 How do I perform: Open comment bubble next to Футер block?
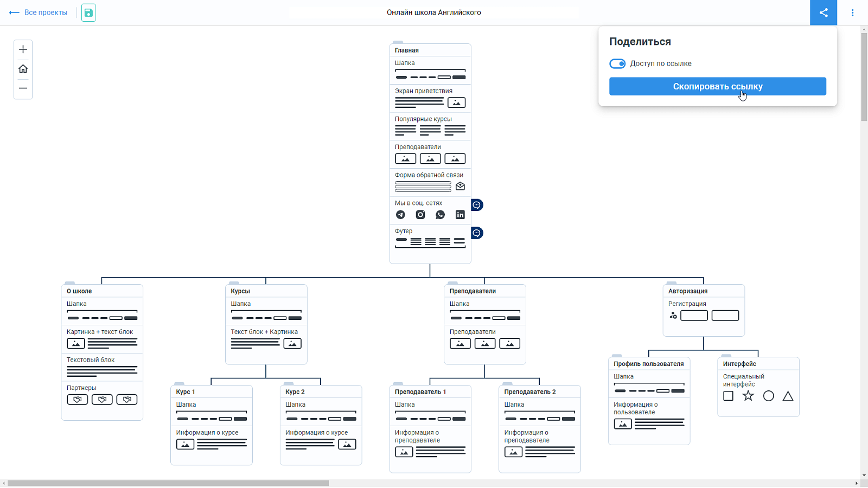[x=477, y=233]
